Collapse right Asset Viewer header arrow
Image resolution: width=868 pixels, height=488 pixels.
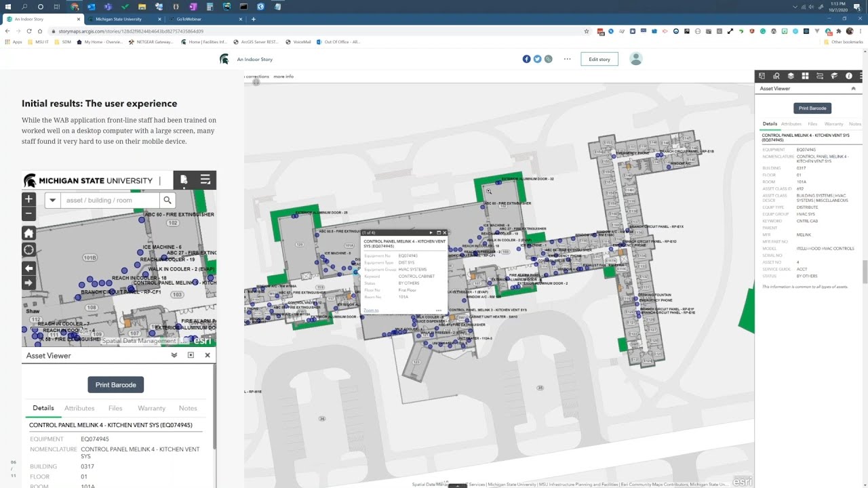[x=853, y=89]
